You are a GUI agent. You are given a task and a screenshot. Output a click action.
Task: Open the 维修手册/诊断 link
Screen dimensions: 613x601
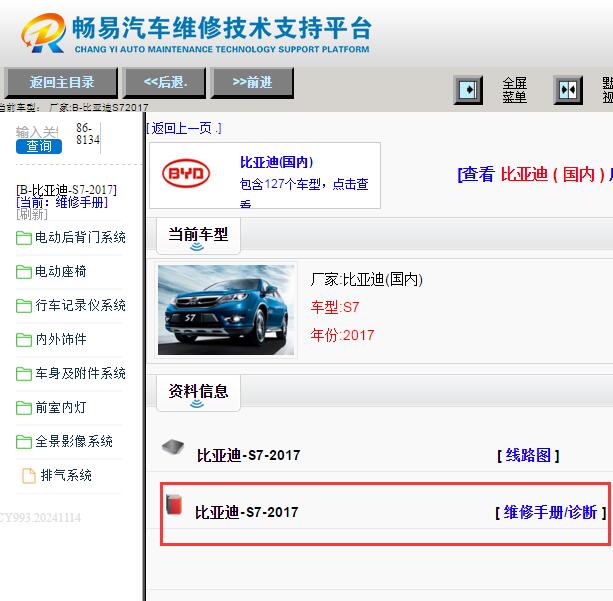[550, 512]
